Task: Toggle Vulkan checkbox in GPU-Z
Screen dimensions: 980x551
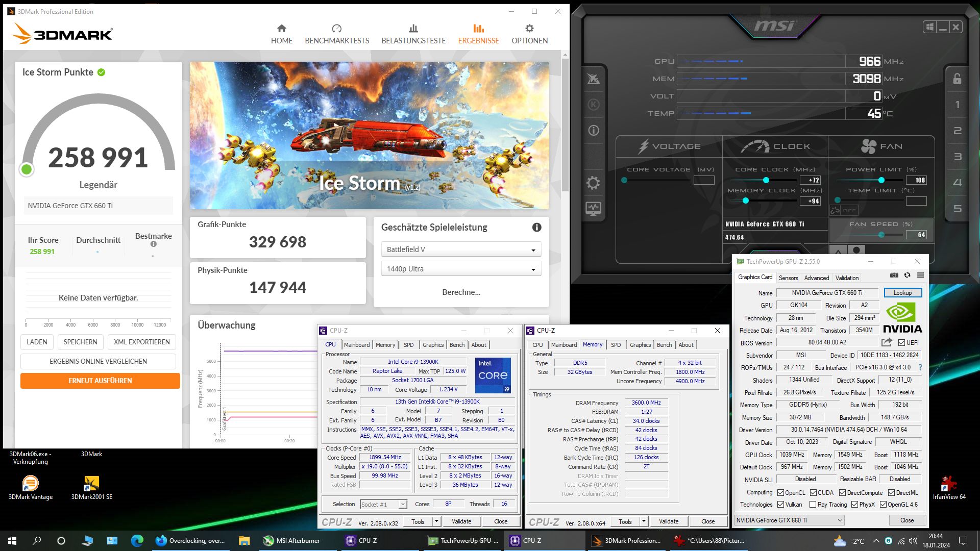Action: (x=780, y=505)
